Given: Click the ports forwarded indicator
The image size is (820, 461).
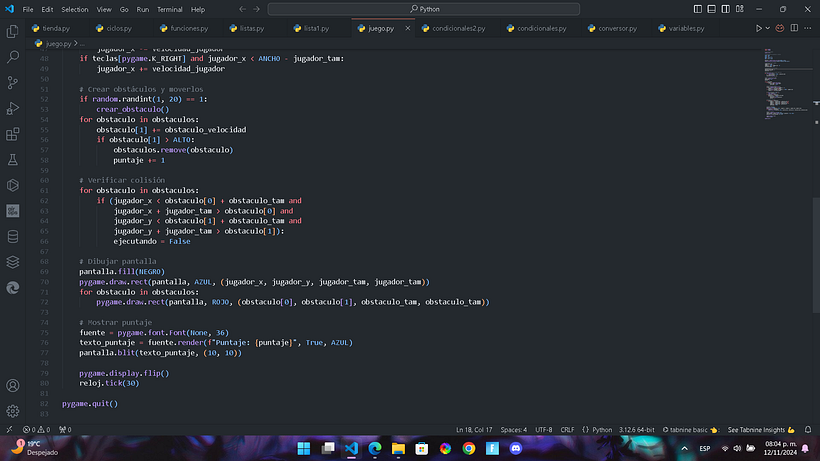Looking at the screenshot, I should tap(65, 430).
